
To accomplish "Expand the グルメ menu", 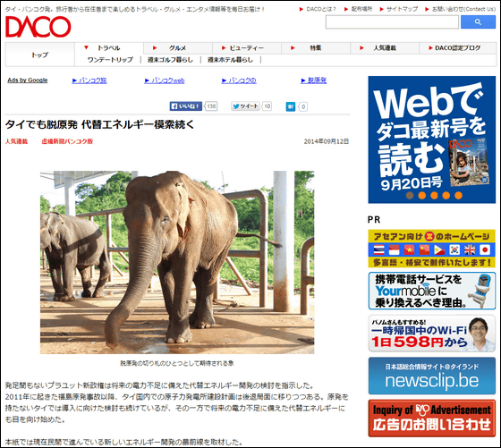I will (178, 48).
